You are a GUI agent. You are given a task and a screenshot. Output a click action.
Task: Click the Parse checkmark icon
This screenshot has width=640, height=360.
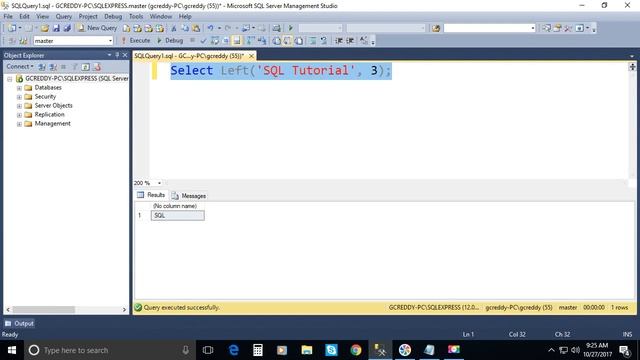(203, 41)
